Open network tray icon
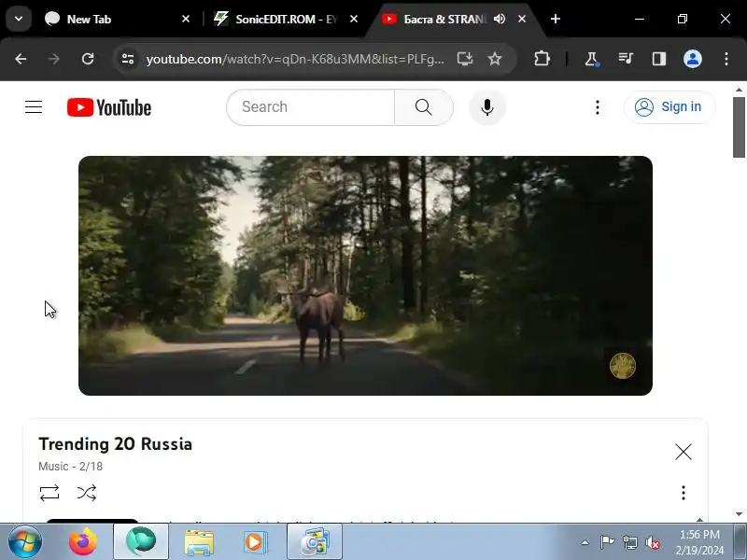Image resolution: width=747 pixels, height=560 pixels. 630,542
